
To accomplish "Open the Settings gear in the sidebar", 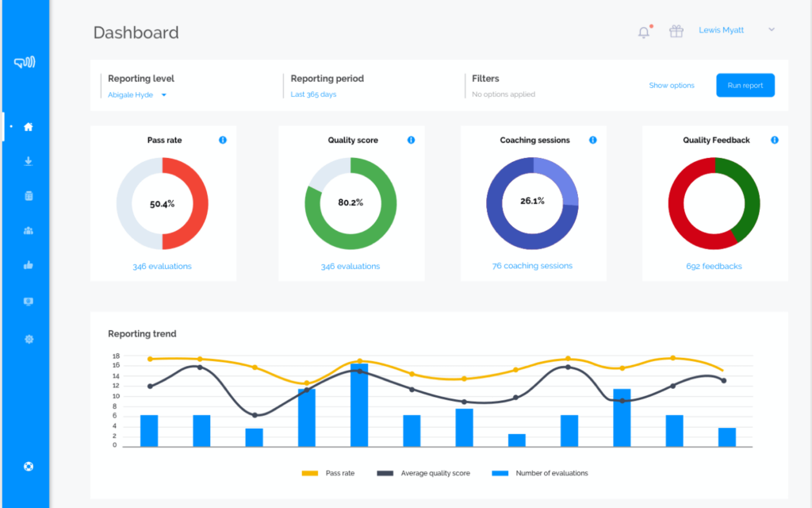I will [29, 339].
